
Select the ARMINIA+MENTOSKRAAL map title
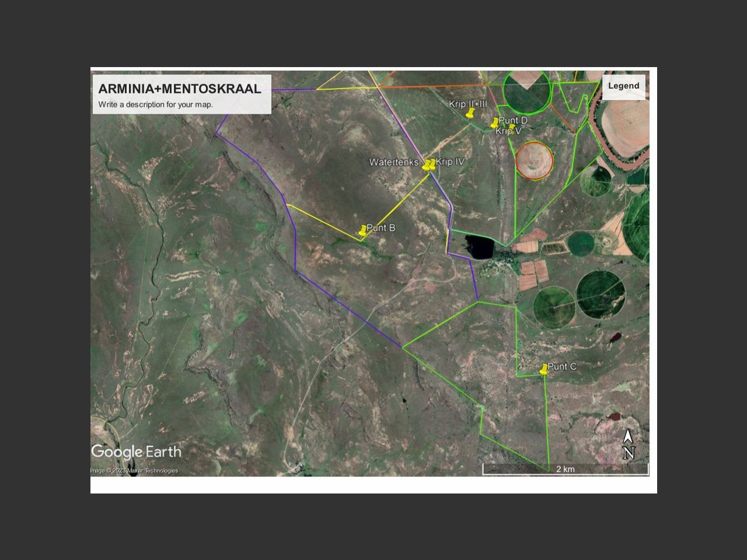pyautogui.click(x=180, y=89)
